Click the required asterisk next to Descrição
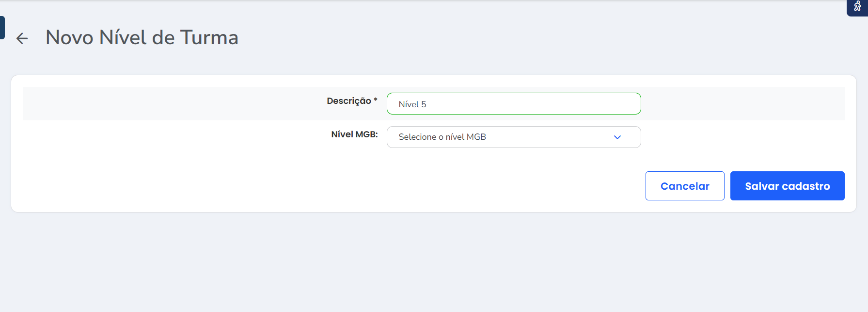The width and height of the screenshot is (868, 312). 376,100
